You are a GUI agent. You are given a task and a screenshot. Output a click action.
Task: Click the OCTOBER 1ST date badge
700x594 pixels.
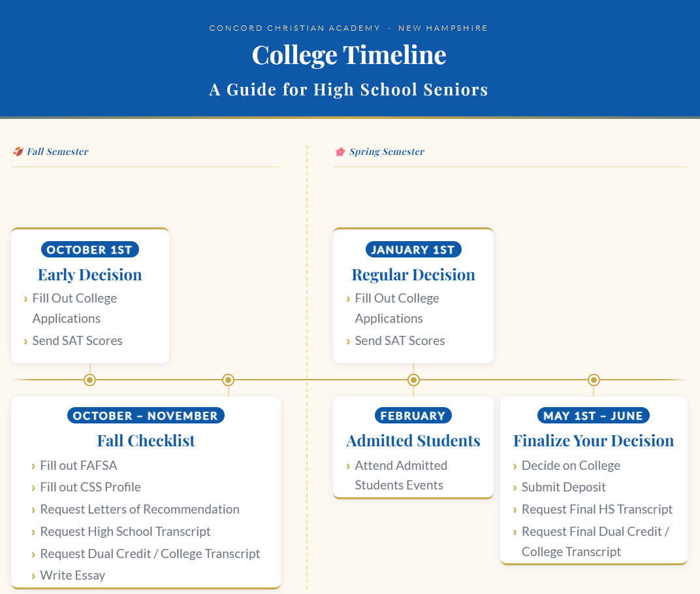tap(89, 250)
